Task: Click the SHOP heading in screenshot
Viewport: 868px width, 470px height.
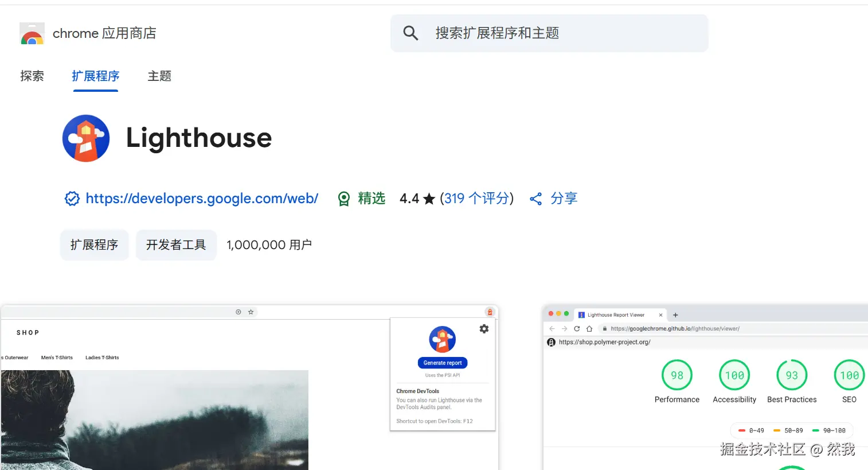Action: 28,333
